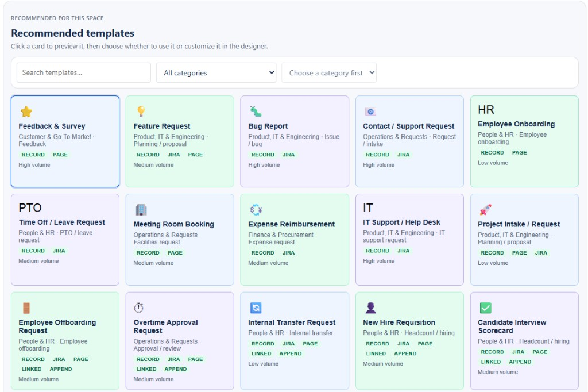Click the star icon on Feedback & Survey
Viewport: 588px width, 392px height.
(x=26, y=112)
